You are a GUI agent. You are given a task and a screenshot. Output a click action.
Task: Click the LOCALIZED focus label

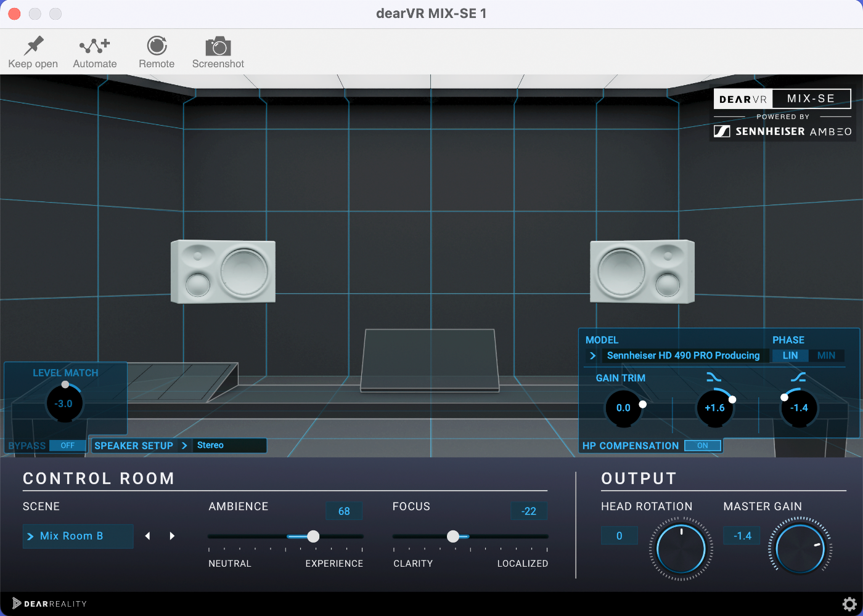pos(523,564)
